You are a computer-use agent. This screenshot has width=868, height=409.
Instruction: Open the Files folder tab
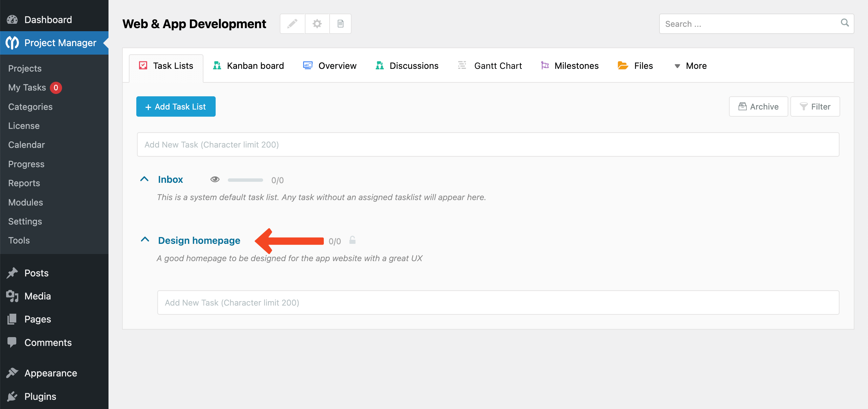[x=635, y=66]
